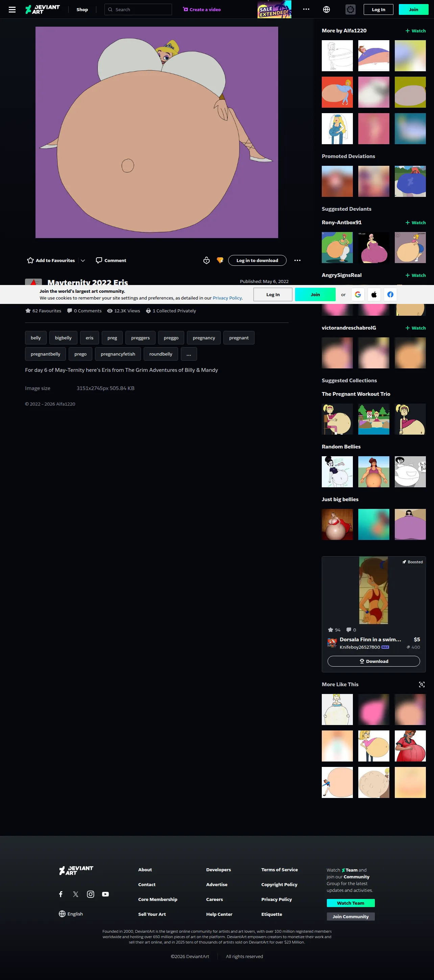The width and height of the screenshot is (434, 980).
Task: Open Rony-Antbox91 profile link
Action: (x=341, y=223)
